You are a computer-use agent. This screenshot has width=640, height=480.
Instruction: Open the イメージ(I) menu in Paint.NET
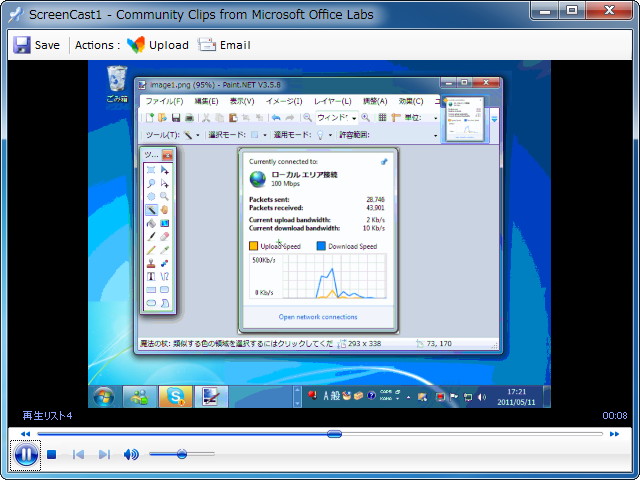click(284, 101)
